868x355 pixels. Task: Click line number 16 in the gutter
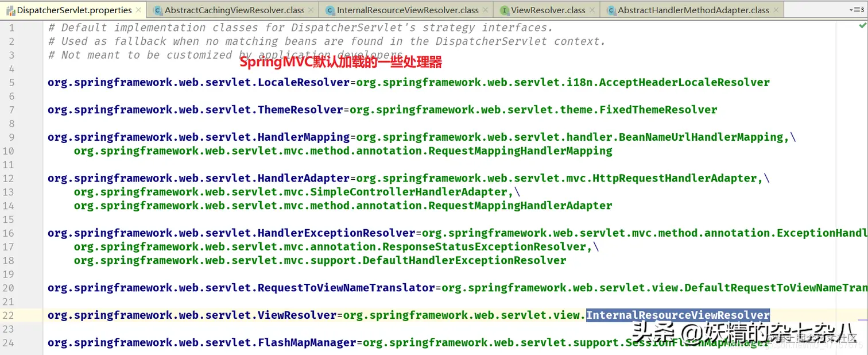[9, 233]
